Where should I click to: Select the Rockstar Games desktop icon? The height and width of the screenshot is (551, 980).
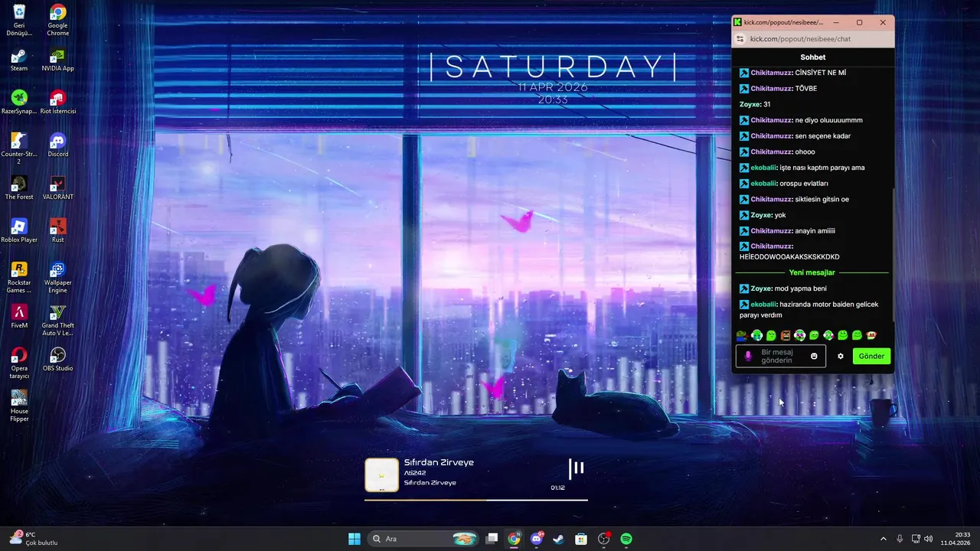pyautogui.click(x=19, y=277)
